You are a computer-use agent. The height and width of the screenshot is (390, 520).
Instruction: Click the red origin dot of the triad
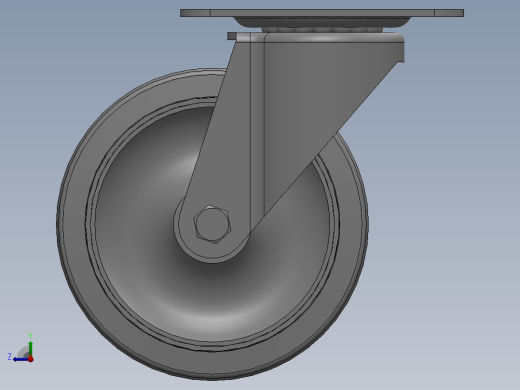coord(31,359)
